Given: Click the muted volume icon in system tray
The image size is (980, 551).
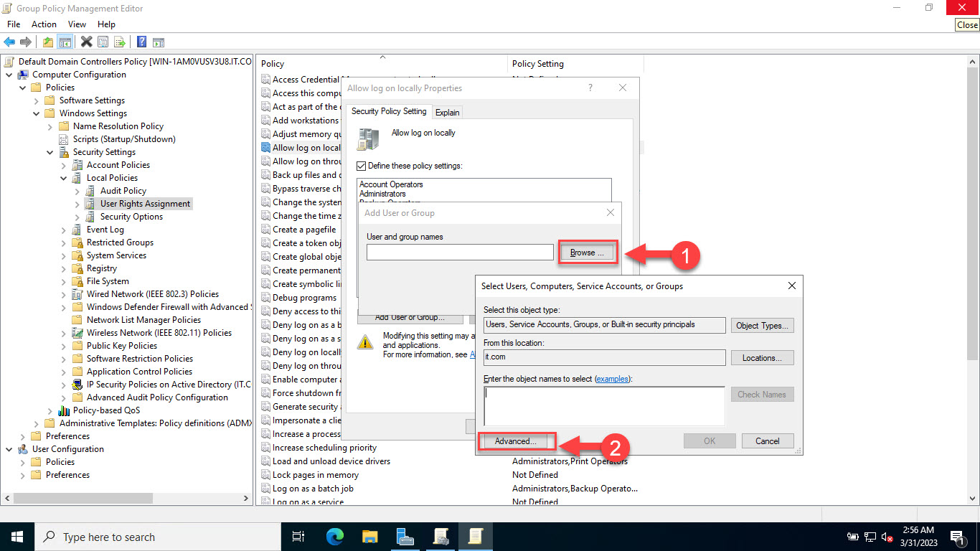Looking at the screenshot, I should pos(887,537).
